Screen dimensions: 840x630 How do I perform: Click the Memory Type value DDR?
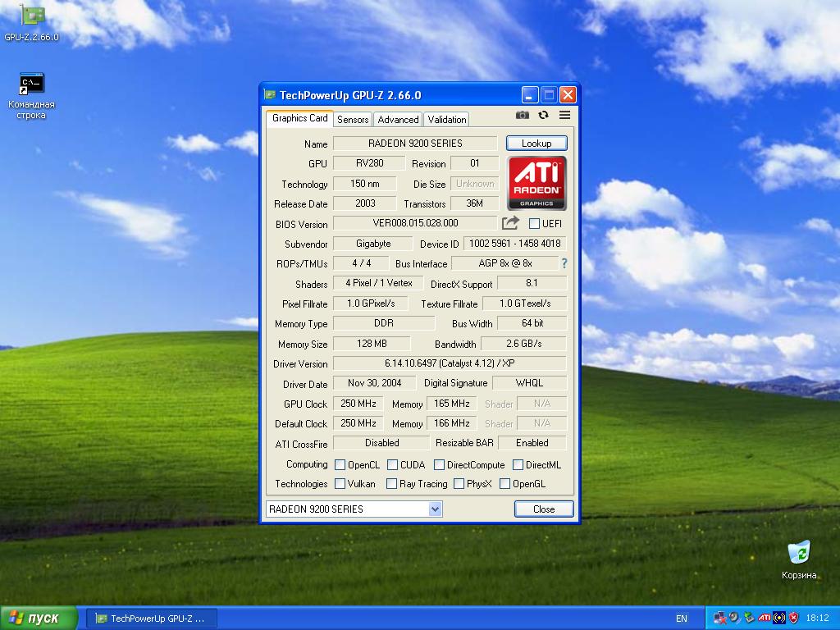[384, 323]
